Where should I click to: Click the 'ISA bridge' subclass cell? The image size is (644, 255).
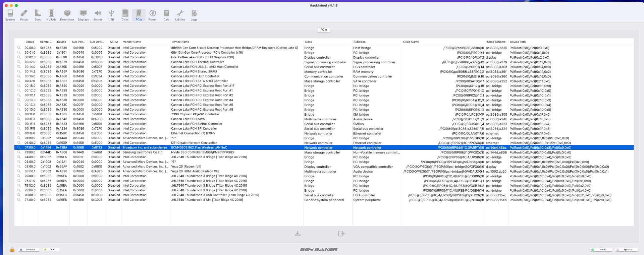361,114
